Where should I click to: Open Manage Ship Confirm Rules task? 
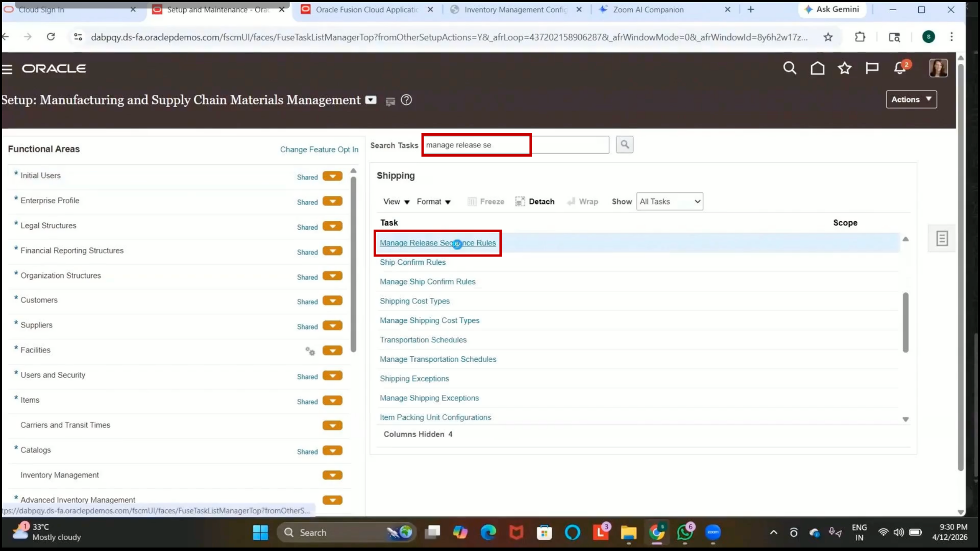click(427, 282)
